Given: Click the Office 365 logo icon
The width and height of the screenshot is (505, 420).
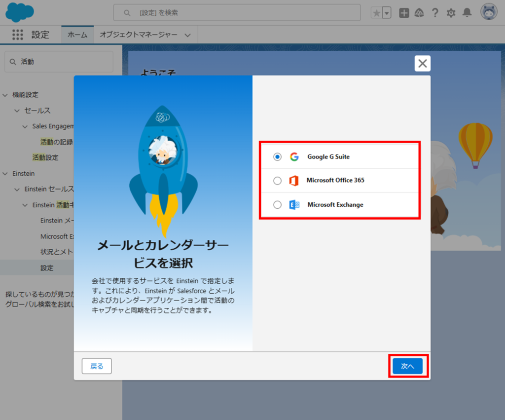Looking at the screenshot, I should [294, 181].
